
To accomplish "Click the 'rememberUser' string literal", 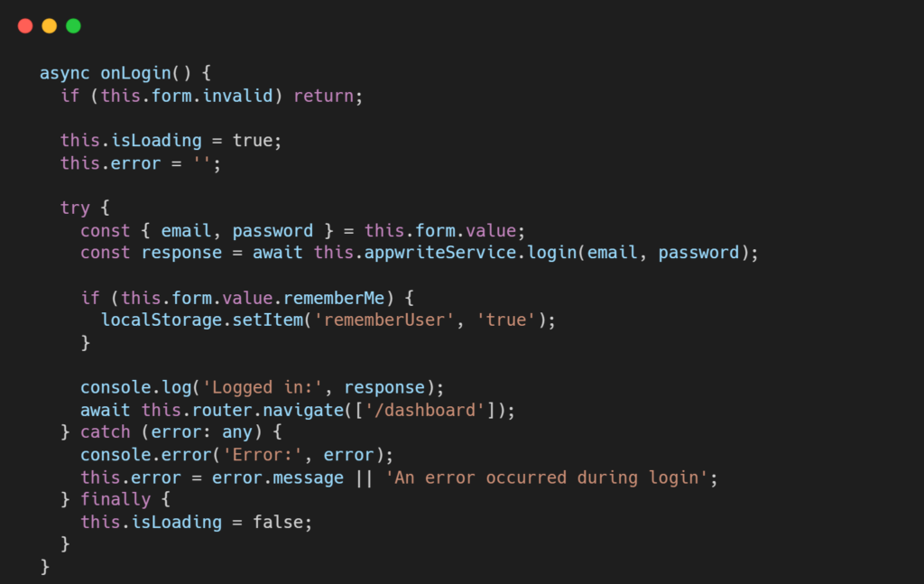I will tap(384, 320).
